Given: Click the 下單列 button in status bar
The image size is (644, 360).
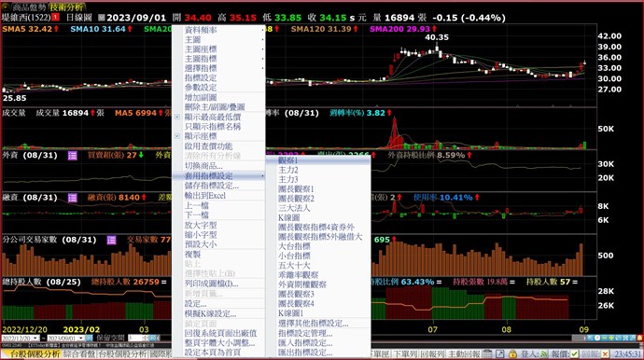Looking at the screenshot, I should pyautogui.click(x=405, y=353).
